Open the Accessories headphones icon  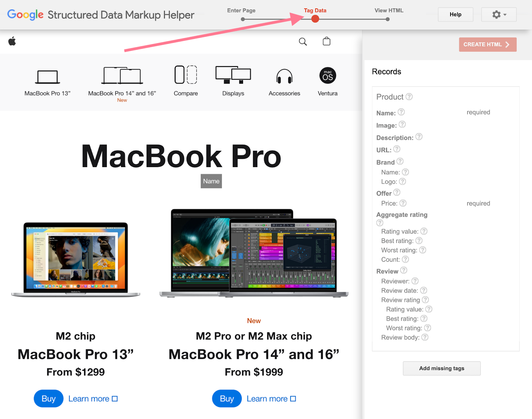(284, 76)
